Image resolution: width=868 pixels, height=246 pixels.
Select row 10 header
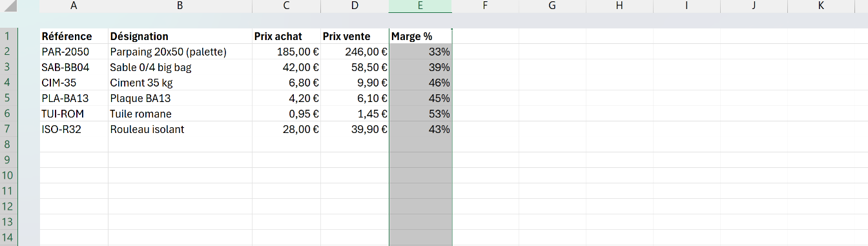(9, 176)
